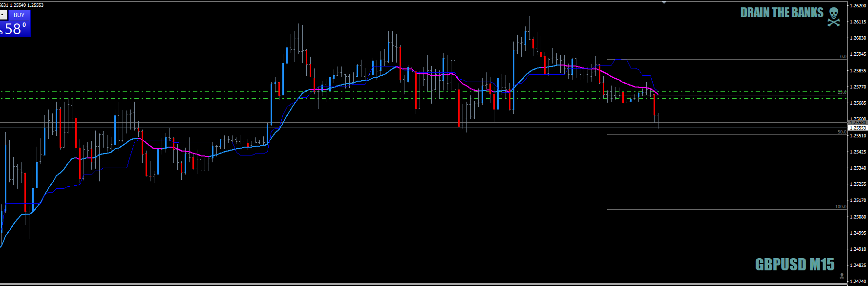Click the 1.25255 price scale label
The width and height of the screenshot is (868, 286).
(x=858, y=184)
